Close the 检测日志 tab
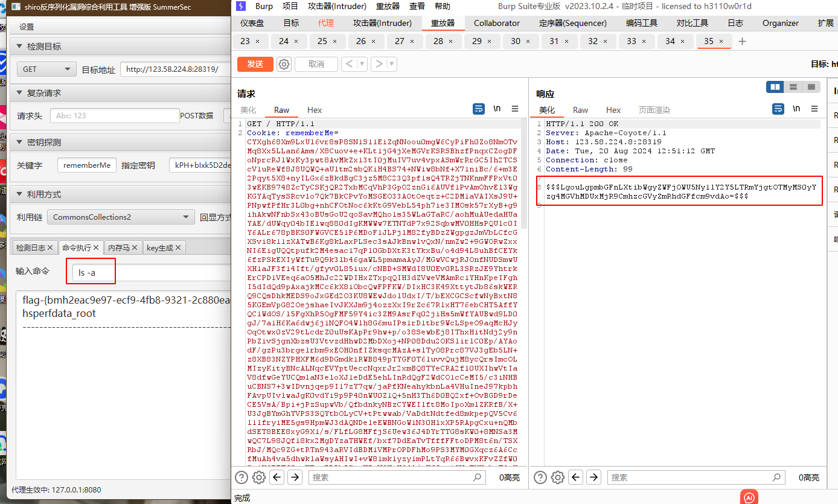Image resolution: width=838 pixels, height=504 pixels. click(51, 247)
